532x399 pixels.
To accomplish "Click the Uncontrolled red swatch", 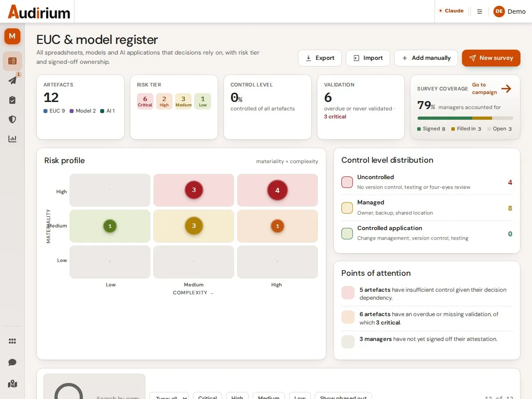I will [x=347, y=182].
